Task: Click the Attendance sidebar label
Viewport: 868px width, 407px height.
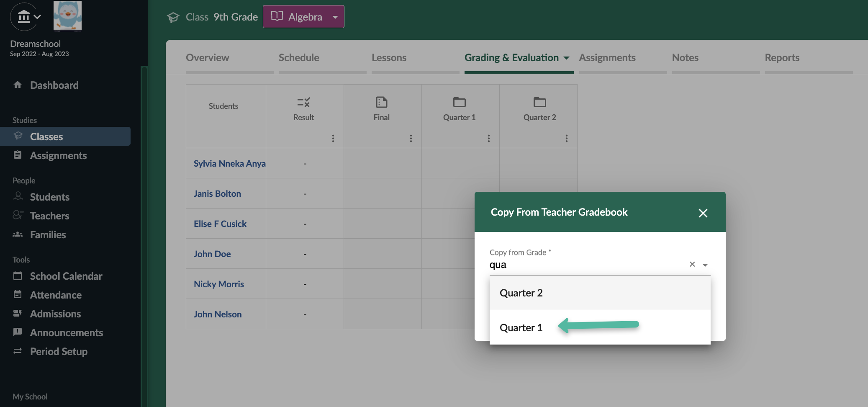Action: click(x=56, y=295)
